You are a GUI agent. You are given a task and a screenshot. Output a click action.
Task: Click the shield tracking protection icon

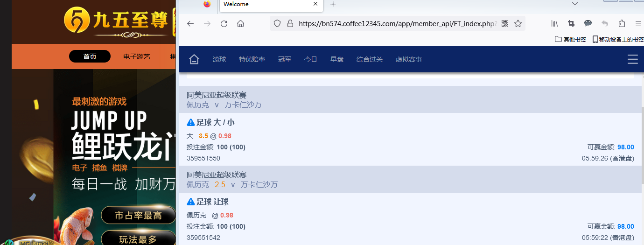tap(277, 23)
